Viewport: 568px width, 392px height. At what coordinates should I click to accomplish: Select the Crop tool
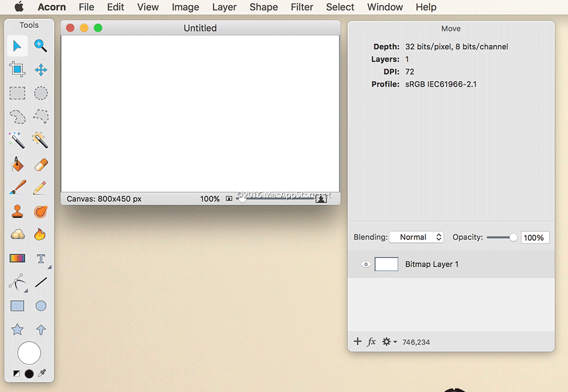[x=17, y=69]
